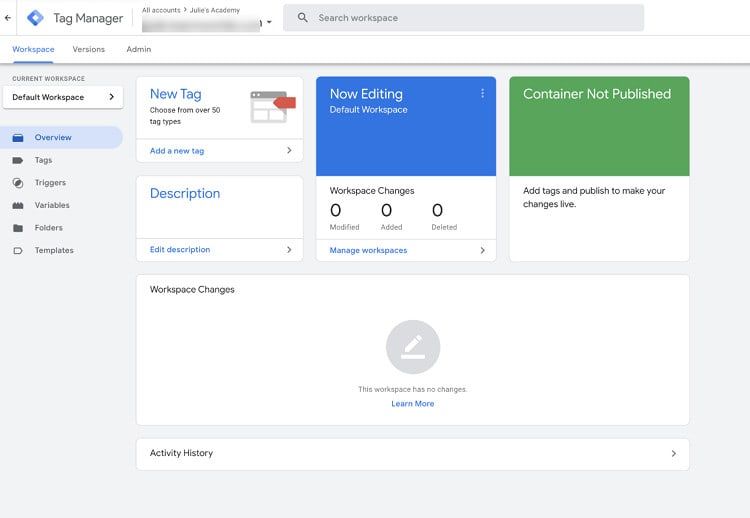The image size is (750, 518).
Task: Select Folders in the sidebar
Action: pos(61,228)
